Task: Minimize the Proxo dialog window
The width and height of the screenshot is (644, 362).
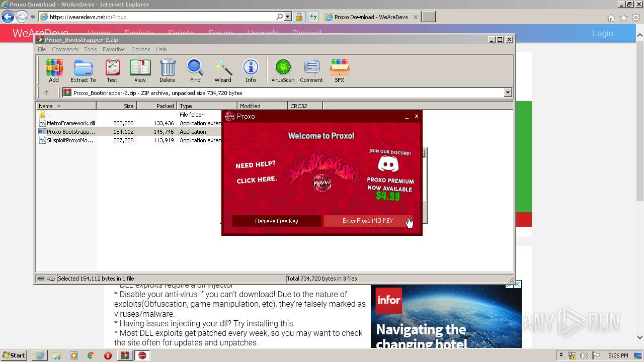Action: click(407, 117)
